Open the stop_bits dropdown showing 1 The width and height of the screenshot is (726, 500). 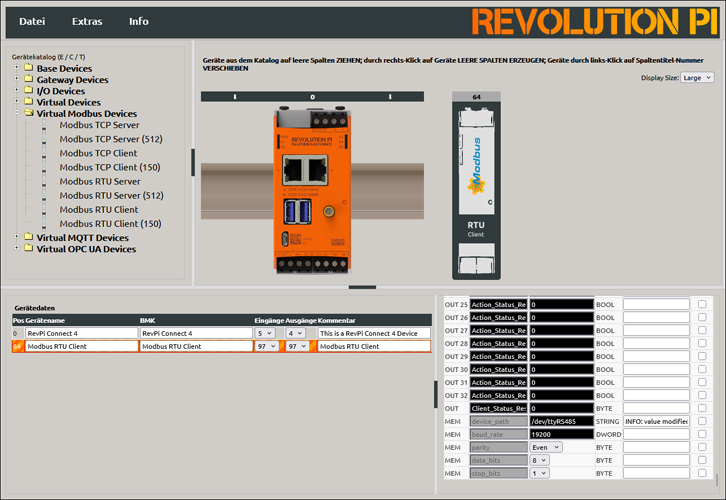539,473
